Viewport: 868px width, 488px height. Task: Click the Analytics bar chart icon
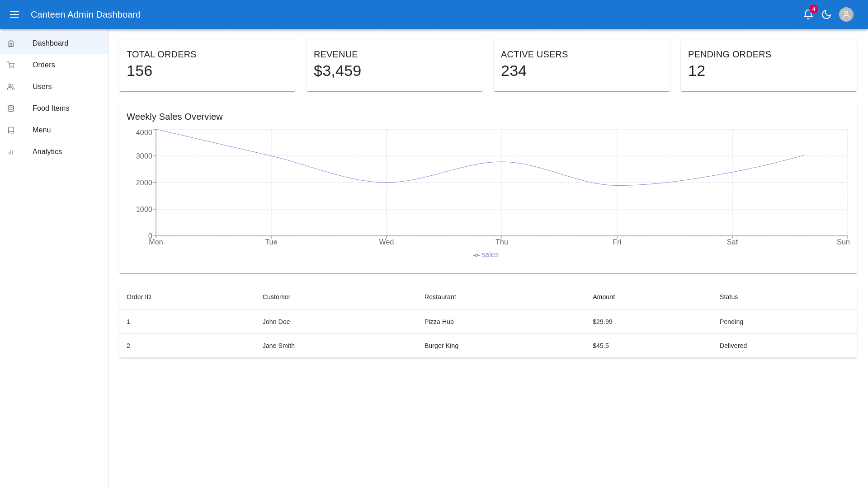click(x=11, y=152)
